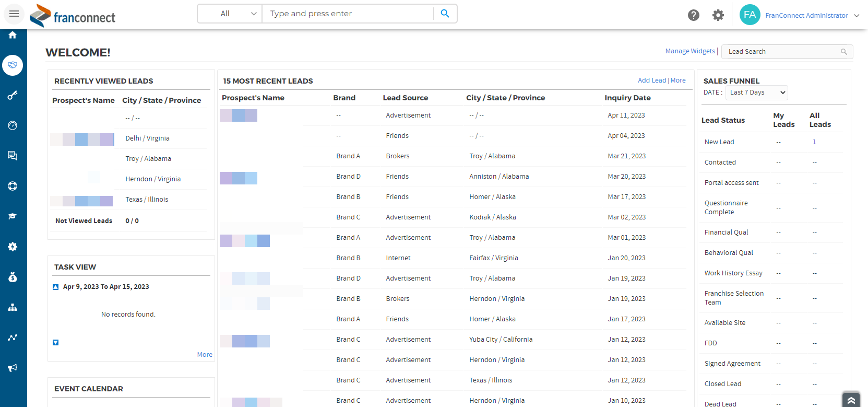Click the Manage Widgets link
Viewport: 868px width, 407px height.
[689, 51]
